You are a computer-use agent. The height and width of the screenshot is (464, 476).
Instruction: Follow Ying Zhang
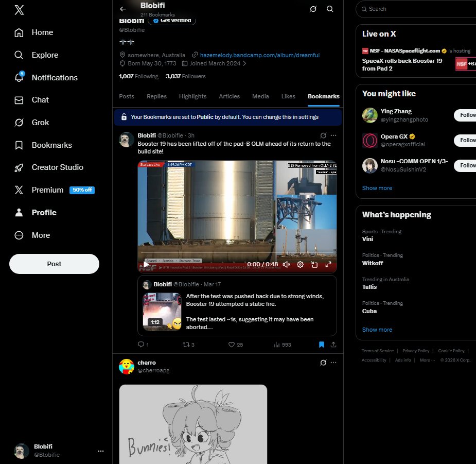click(466, 115)
